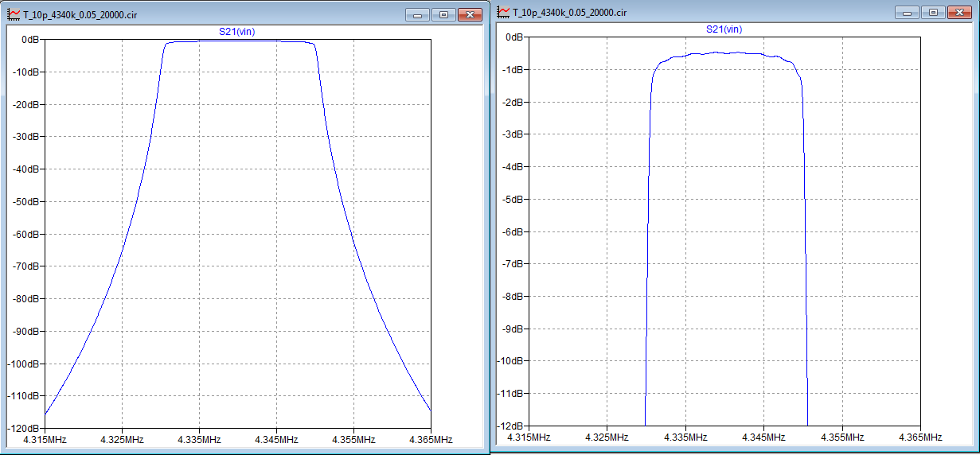Click 4.315MHz frequency label in left plot

tap(45, 439)
